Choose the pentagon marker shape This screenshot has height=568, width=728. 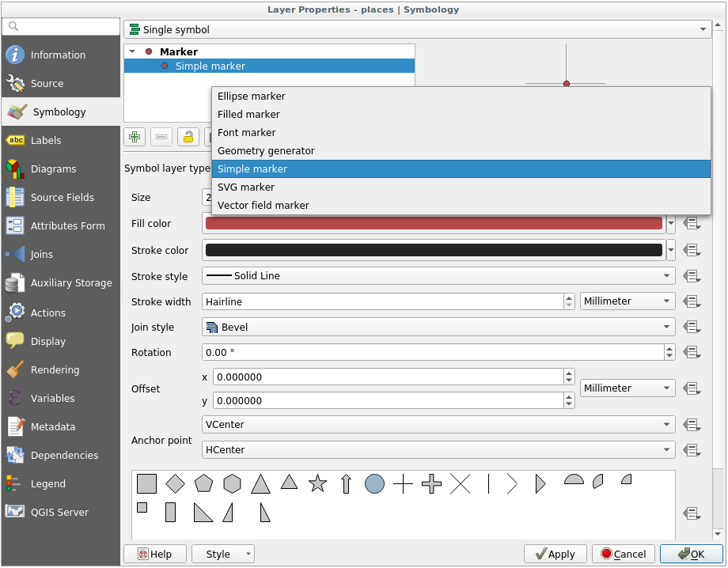tap(203, 483)
